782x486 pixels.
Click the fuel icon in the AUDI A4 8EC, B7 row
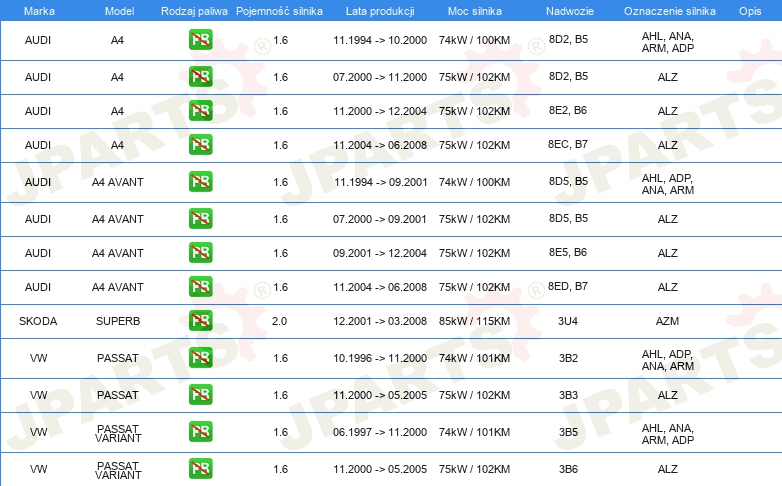pyautogui.click(x=200, y=144)
